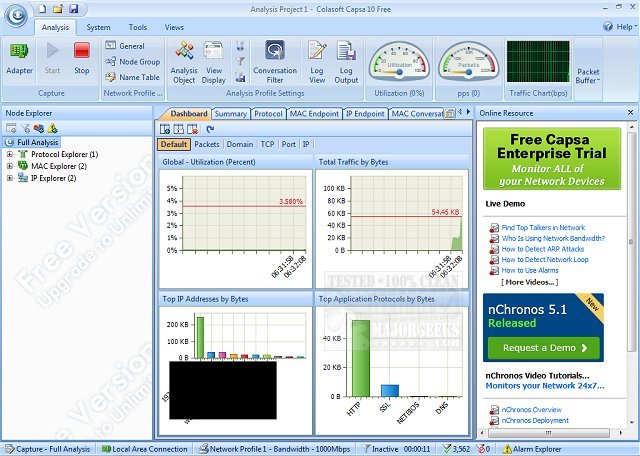Open the MAC Endpoint tab
The width and height of the screenshot is (640, 456).
pos(314,113)
